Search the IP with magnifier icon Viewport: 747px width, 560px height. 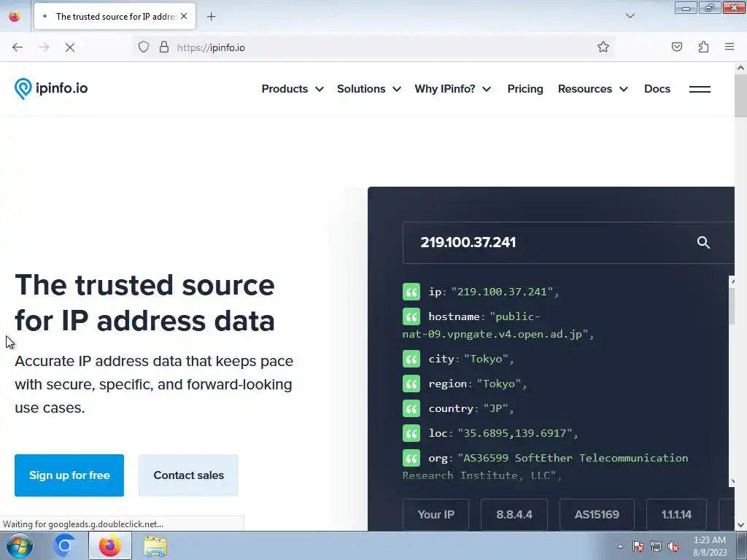pyautogui.click(x=703, y=242)
